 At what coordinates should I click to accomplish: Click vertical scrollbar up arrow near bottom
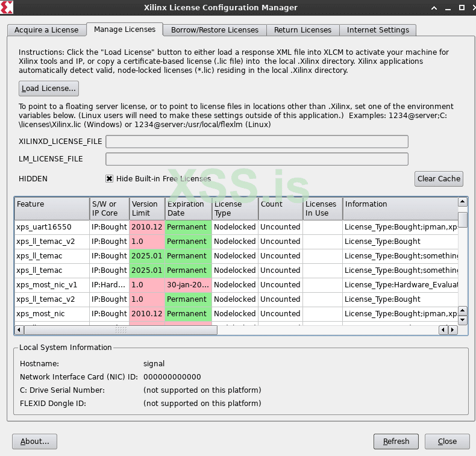(462, 310)
